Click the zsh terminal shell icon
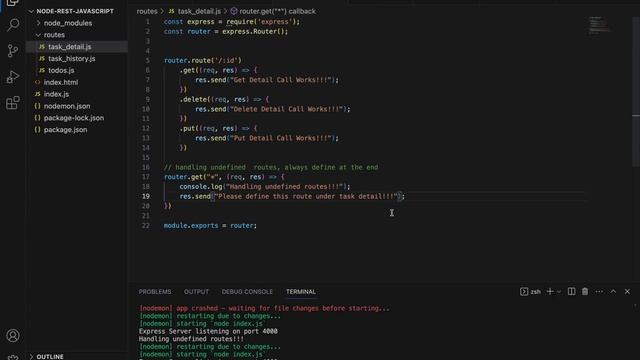The image size is (640, 360). pyautogui.click(x=524, y=291)
